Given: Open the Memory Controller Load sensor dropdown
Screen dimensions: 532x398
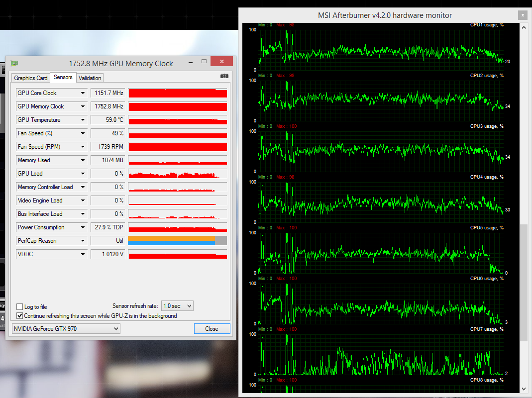Looking at the screenshot, I should pos(83,187).
